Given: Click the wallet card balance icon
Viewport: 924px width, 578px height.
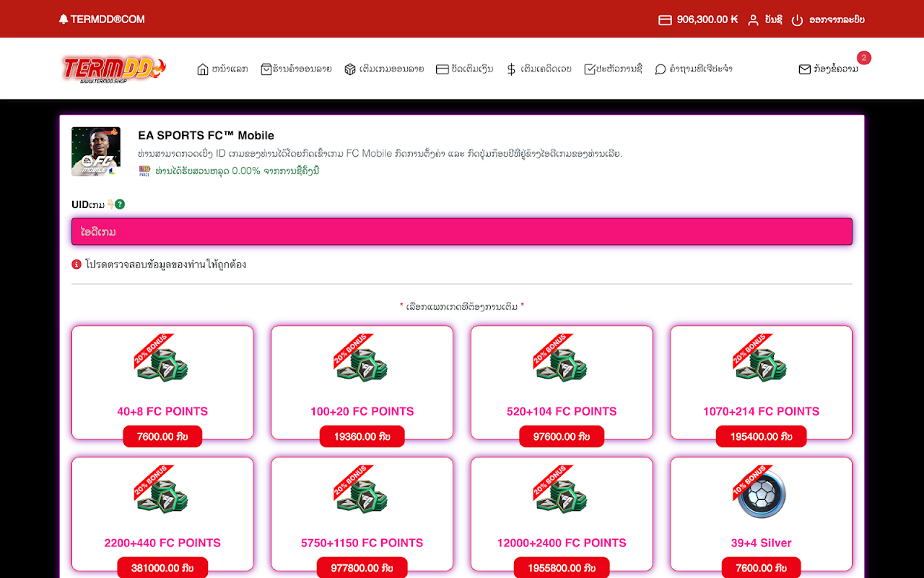Looking at the screenshot, I should [665, 20].
